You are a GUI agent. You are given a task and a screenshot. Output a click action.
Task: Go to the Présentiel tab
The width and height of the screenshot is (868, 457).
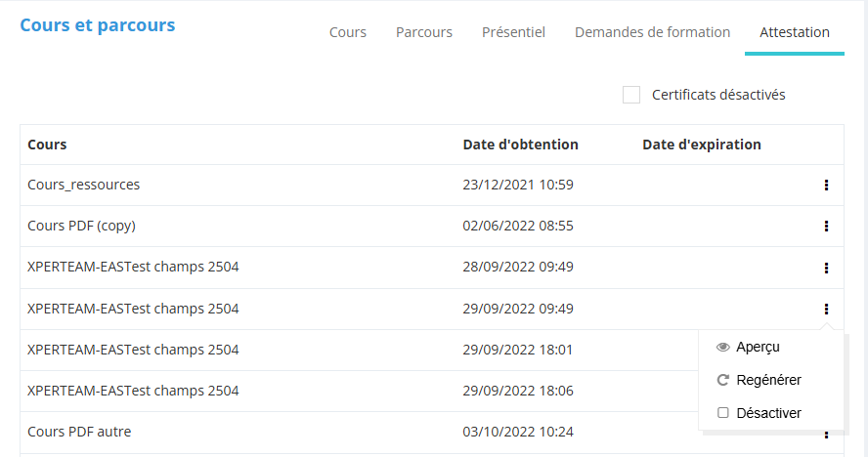pos(513,32)
